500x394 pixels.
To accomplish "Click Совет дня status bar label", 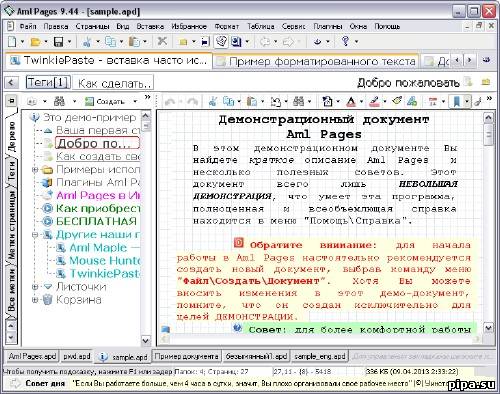I will click(x=45, y=384).
